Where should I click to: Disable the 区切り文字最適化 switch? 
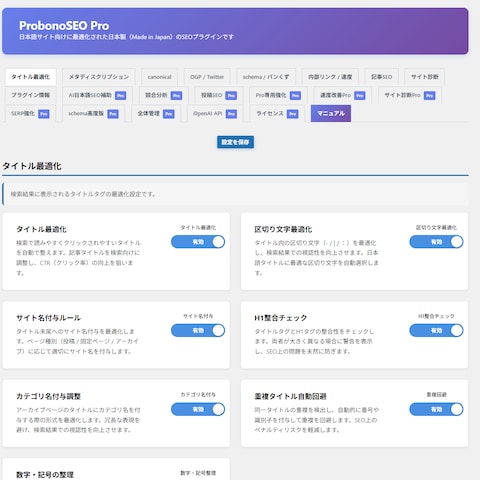[436, 242]
